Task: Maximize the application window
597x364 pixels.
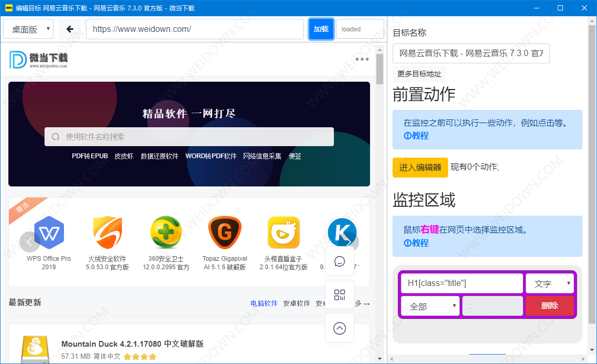Action: (560, 8)
